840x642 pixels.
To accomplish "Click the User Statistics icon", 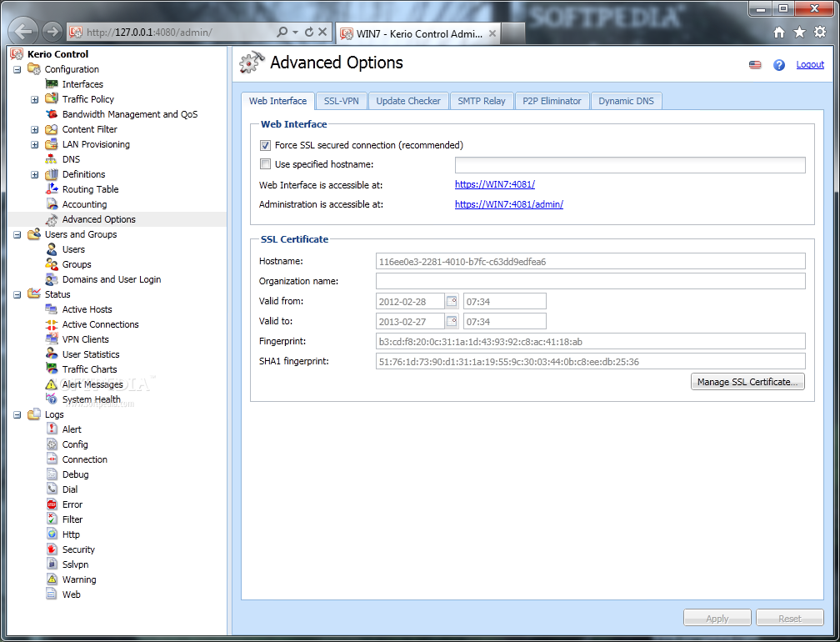I will pyautogui.click(x=52, y=354).
